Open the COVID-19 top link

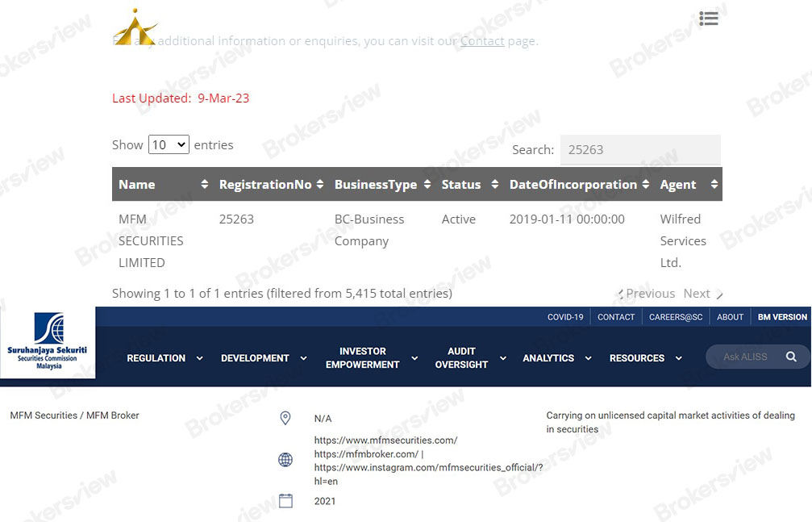pos(565,317)
